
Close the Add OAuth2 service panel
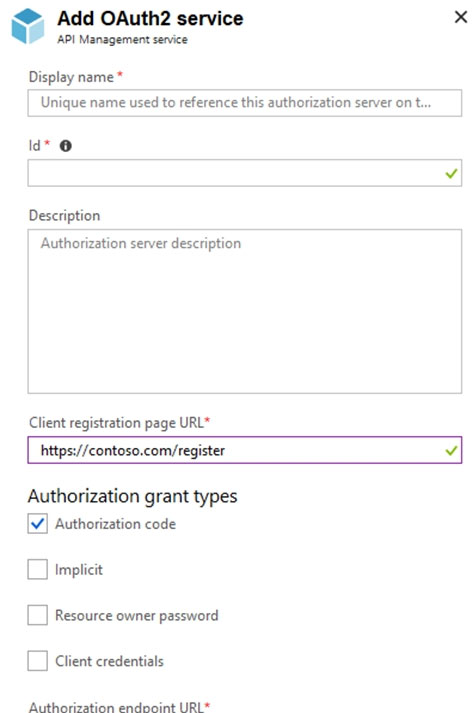pos(461,17)
